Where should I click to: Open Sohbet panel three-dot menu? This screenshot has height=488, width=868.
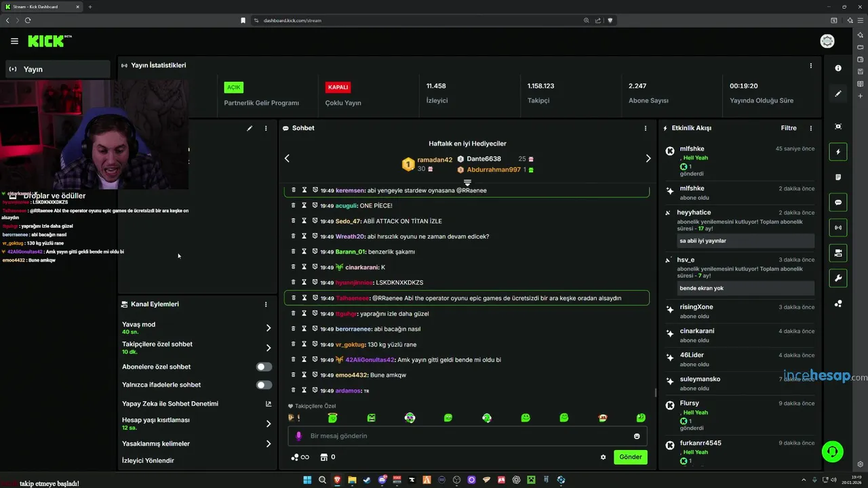[x=645, y=128]
